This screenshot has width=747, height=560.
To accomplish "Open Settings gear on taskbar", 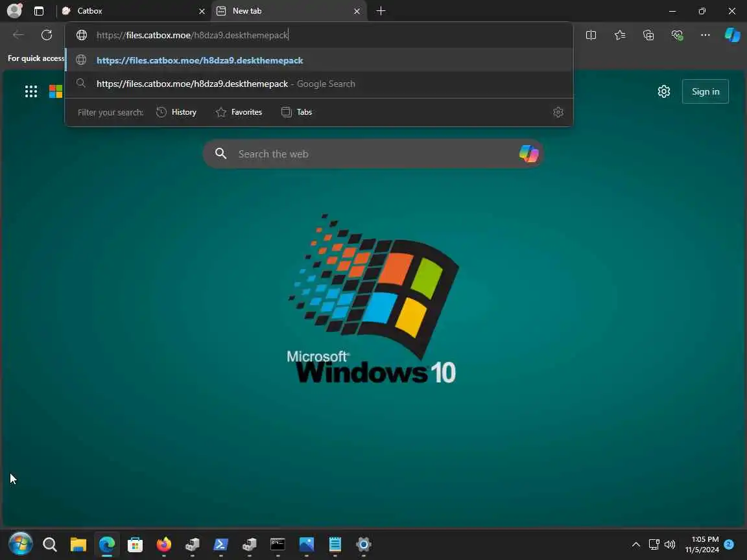I will click(x=364, y=544).
